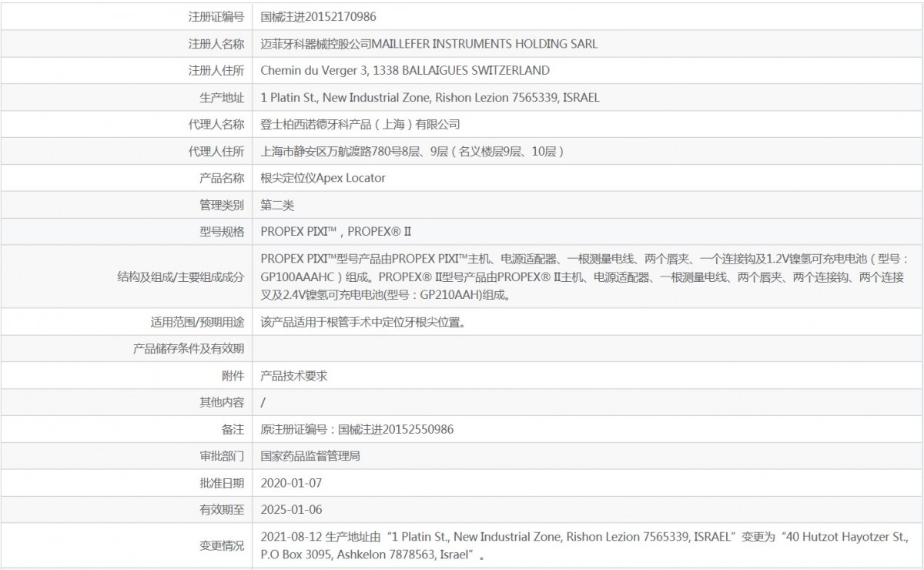924x570 pixels.
Task: Select the 适用范围/预期用途 label
Action: coord(197,322)
